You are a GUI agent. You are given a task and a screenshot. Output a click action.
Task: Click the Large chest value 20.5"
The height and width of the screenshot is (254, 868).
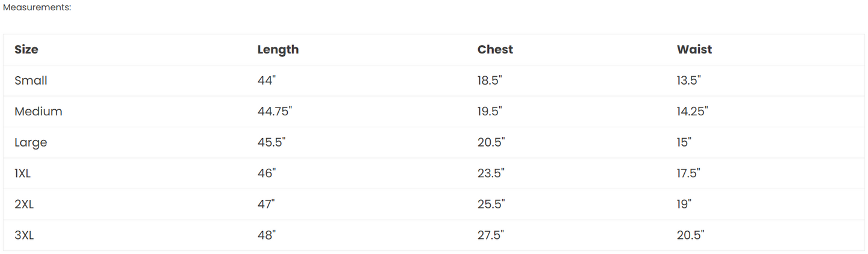point(491,143)
